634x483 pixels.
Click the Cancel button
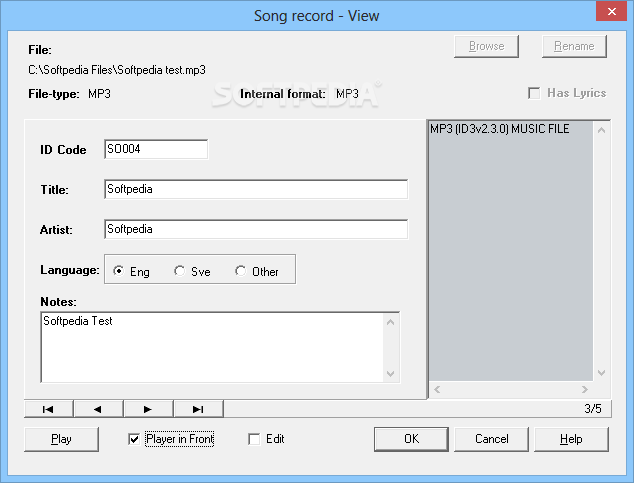(x=491, y=439)
